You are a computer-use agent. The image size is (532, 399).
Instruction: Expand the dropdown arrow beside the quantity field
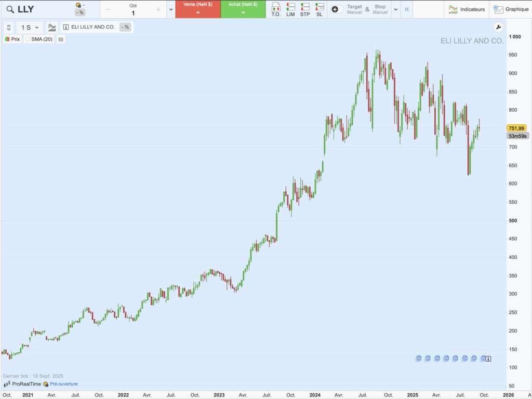170,9
